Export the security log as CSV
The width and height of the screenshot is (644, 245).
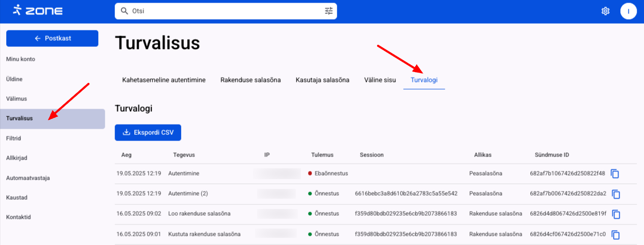tap(148, 132)
